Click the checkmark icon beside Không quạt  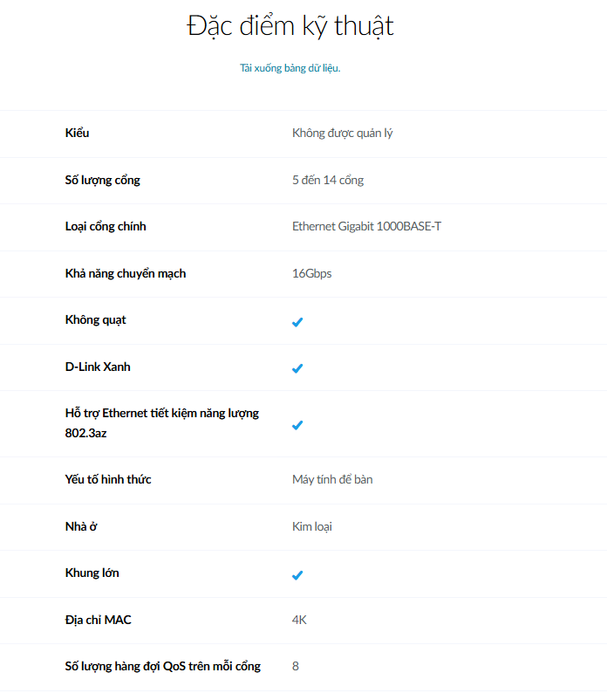pyautogui.click(x=297, y=322)
